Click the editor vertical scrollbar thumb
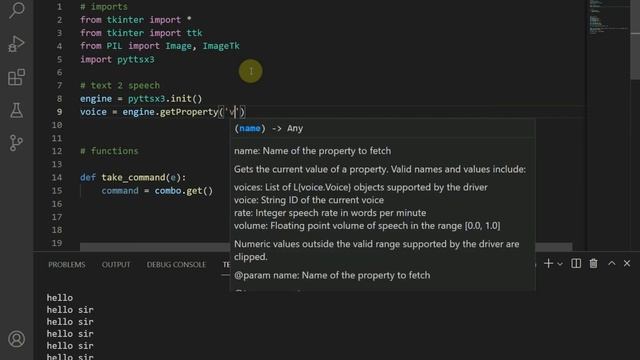 (635, 40)
